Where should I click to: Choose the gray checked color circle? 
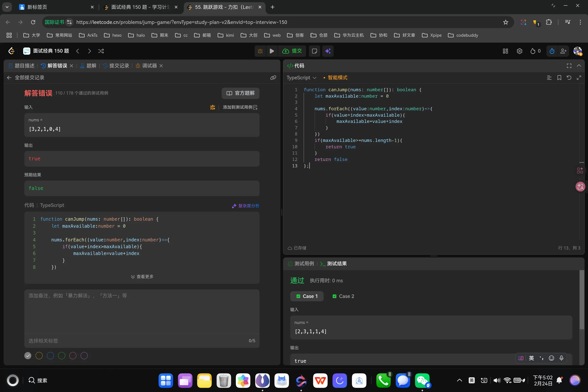28,356
